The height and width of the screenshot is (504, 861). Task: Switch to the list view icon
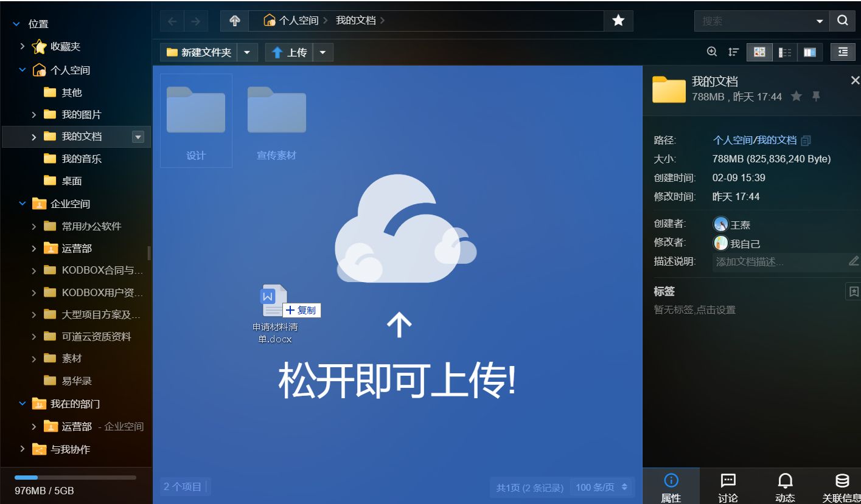(785, 52)
